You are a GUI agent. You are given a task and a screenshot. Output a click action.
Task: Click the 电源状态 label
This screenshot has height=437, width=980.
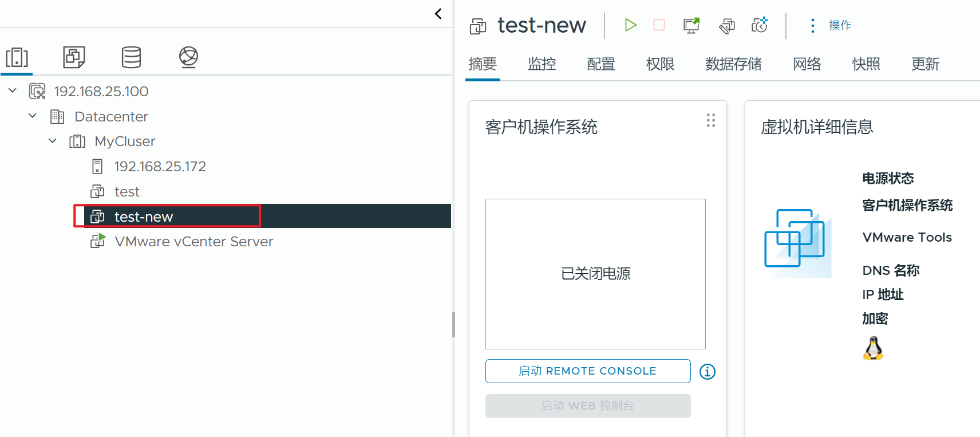click(x=888, y=178)
